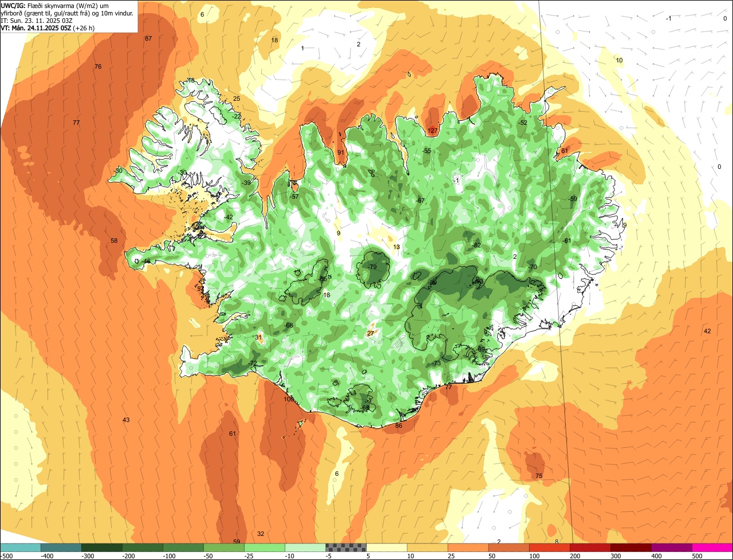The width and height of the screenshot is (733, 560).
Task: Click the pale yellow legend segment from 5 to 10
Action: tap(387, 547)
